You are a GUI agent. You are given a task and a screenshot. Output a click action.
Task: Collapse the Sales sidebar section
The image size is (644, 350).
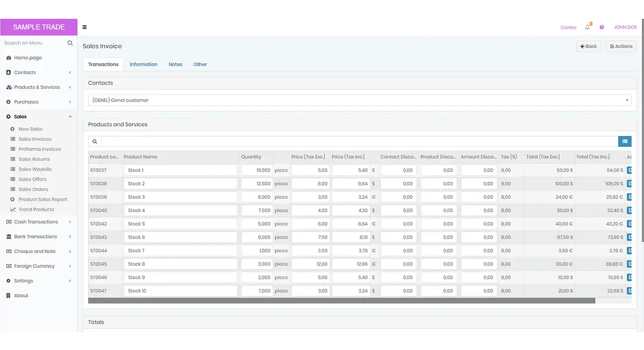click(x=39, y=117)
